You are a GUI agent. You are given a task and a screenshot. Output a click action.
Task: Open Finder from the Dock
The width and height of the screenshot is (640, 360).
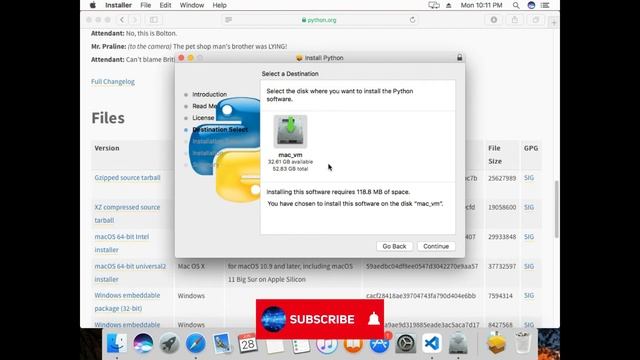pyautogui.click(x=117, y=343)
